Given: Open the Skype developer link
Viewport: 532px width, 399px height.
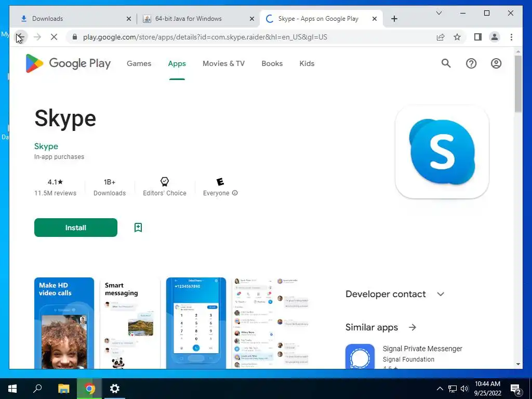Looking at the screenshot, I should [46, 146].
